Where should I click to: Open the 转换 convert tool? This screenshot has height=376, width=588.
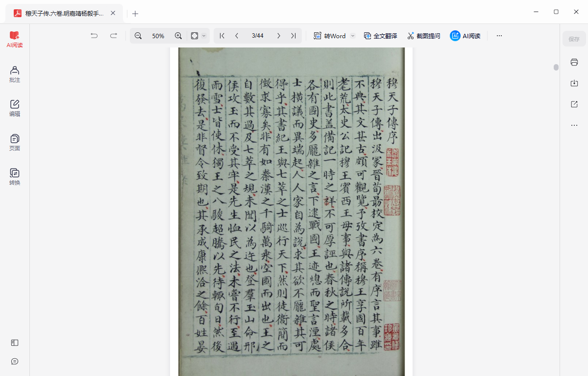point(15,177)
